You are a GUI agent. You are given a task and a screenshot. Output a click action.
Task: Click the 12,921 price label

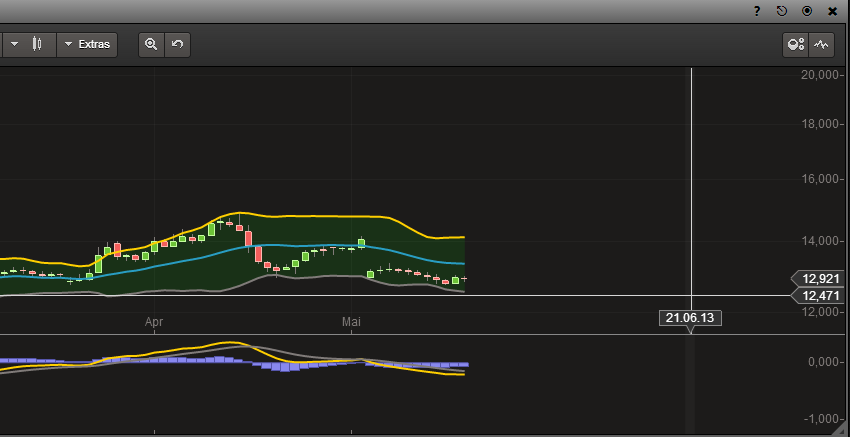(817, 279)
